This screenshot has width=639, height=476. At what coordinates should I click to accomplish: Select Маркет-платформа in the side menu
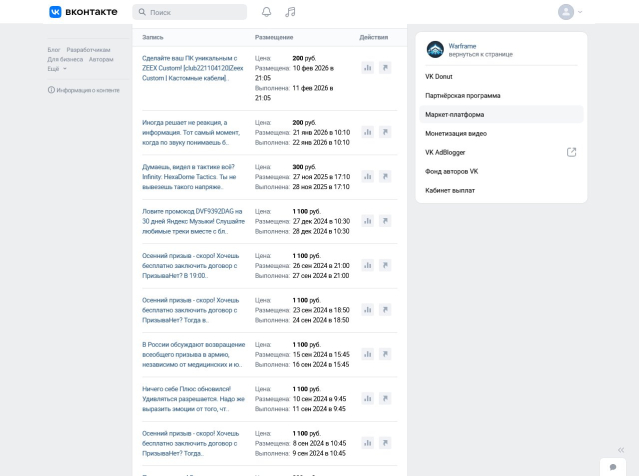point(454,114)
